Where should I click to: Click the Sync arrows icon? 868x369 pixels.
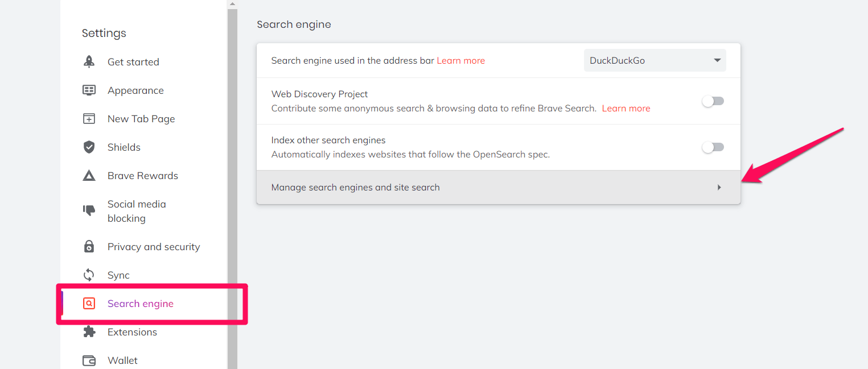coord(89,275)
